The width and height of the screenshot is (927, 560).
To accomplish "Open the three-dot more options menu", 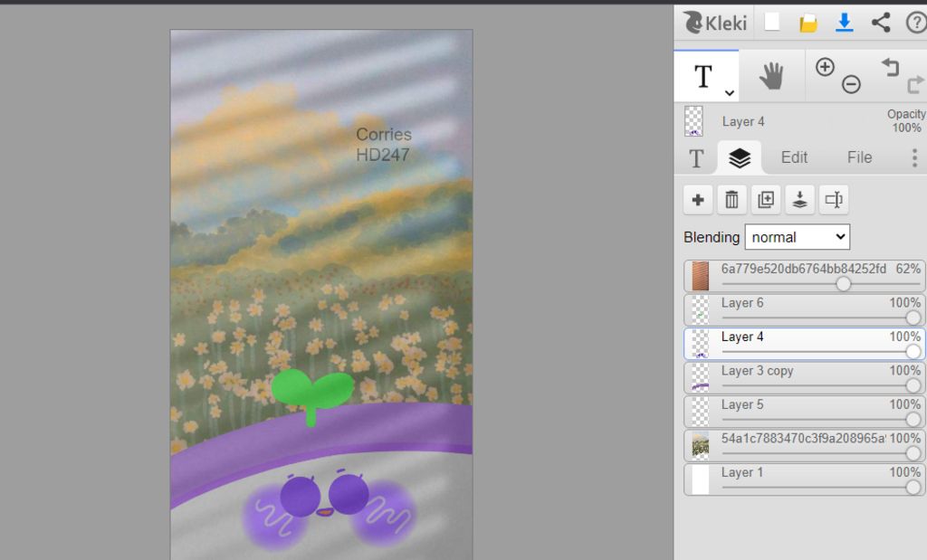I will click(x=914, y=157).
